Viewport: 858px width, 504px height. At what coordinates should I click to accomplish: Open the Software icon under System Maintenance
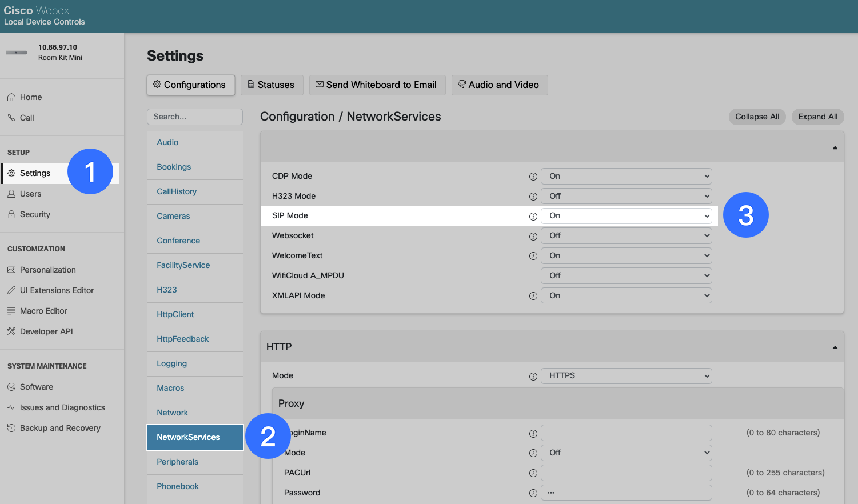tap(13, 387)
